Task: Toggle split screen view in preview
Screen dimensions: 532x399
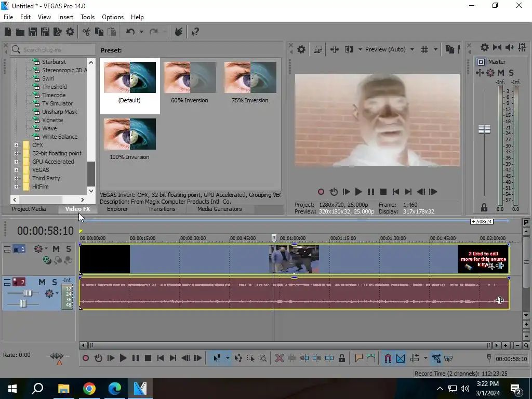Action: pyautogui.click(x=349, y=49)
